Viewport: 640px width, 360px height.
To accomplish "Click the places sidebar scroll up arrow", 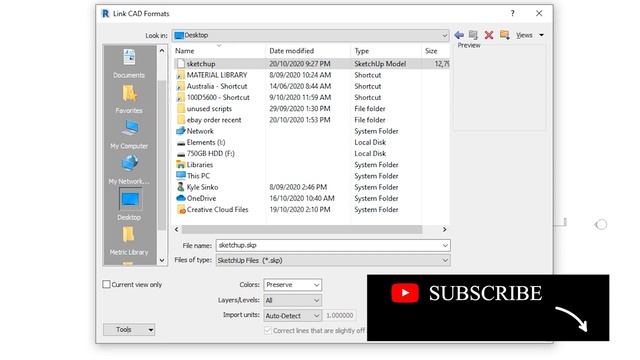I will 162,51.
